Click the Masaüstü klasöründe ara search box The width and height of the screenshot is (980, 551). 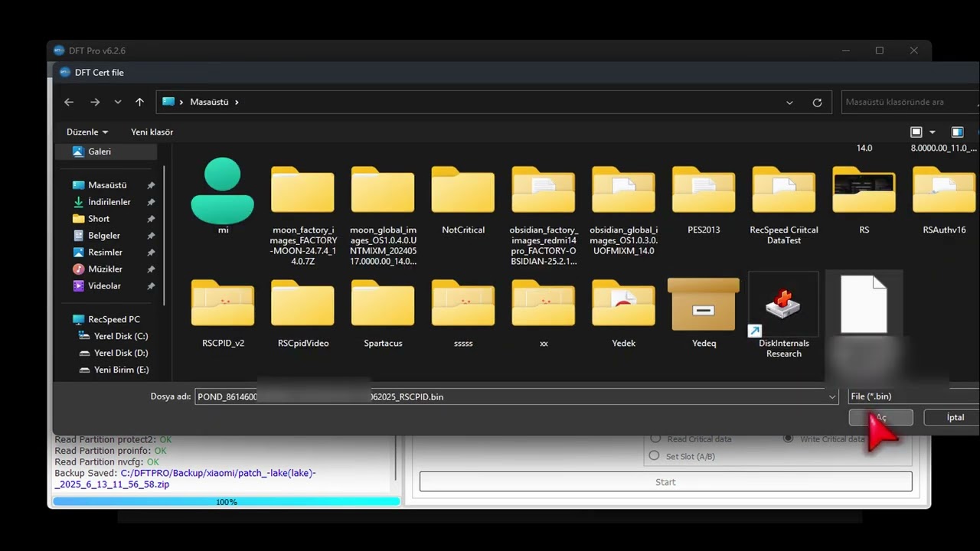(910, 102)
